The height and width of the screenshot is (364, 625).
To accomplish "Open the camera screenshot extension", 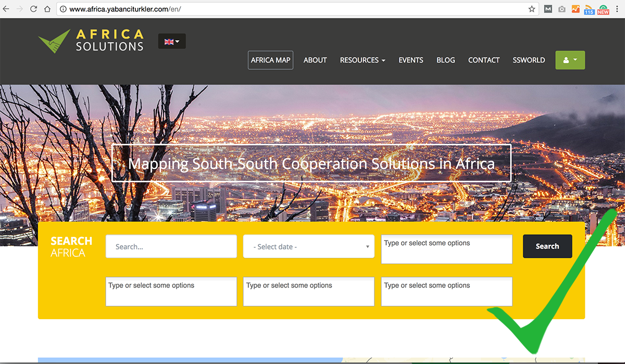I will click(x=561, y=9).
